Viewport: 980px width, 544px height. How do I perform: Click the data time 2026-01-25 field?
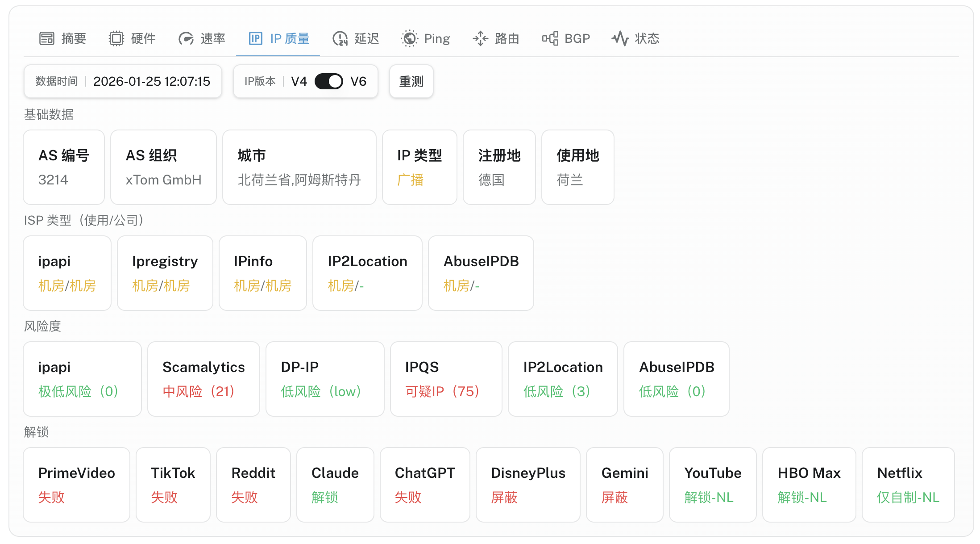(x=151, y=81)
